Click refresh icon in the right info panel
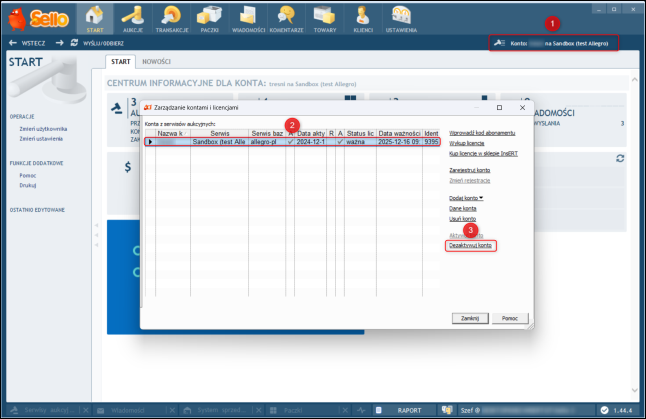 620,159
